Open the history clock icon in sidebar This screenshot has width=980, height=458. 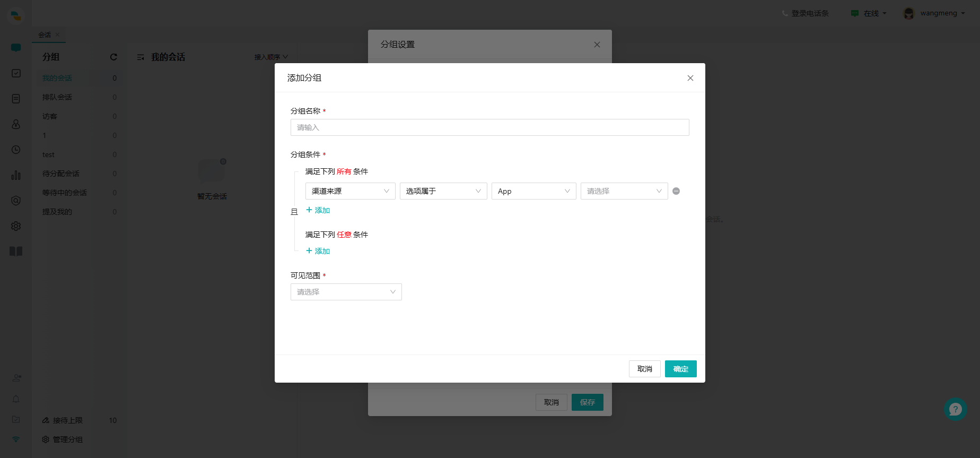(x=16, y=150)
